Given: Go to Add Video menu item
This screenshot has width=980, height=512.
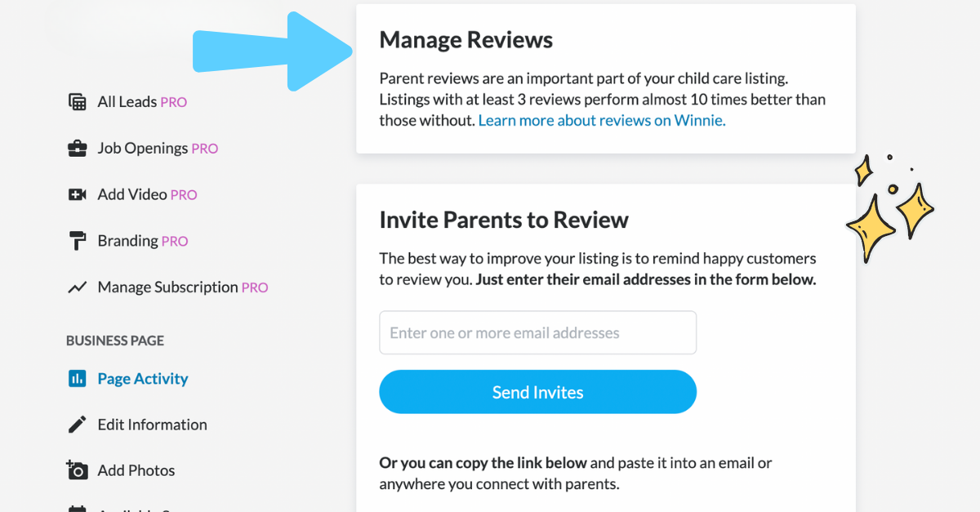Looking at the screenshot, I should point(147,194).
